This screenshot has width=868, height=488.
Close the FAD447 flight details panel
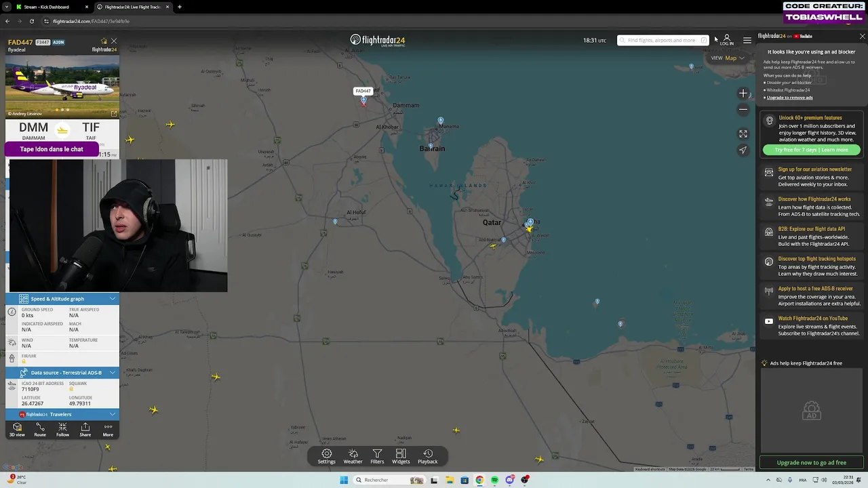(x=114, y=41)
